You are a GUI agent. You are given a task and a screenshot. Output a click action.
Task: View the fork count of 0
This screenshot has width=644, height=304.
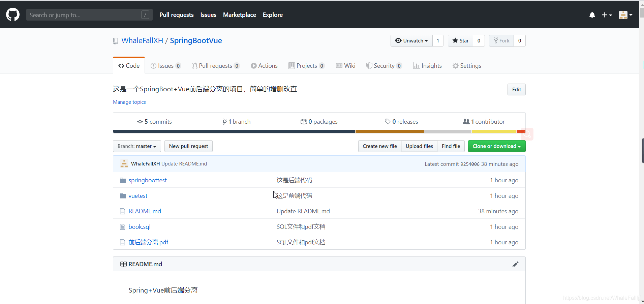click(520, 40)
